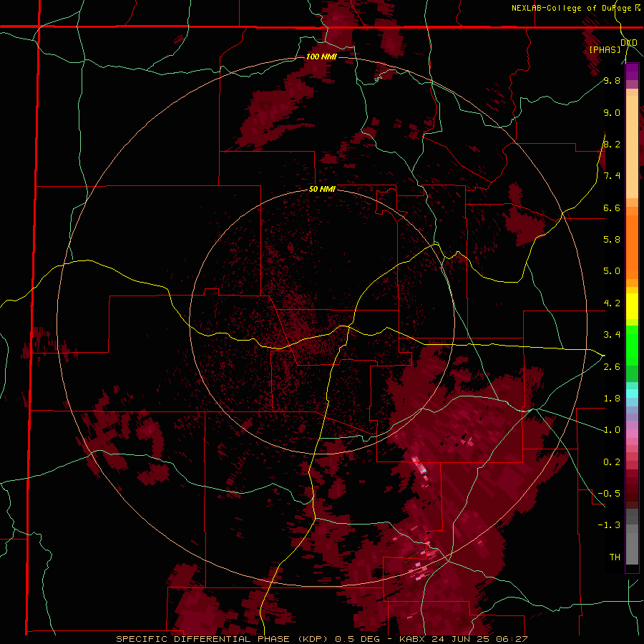Click the -0.5 value on the color scale

[x=610, y=494]
